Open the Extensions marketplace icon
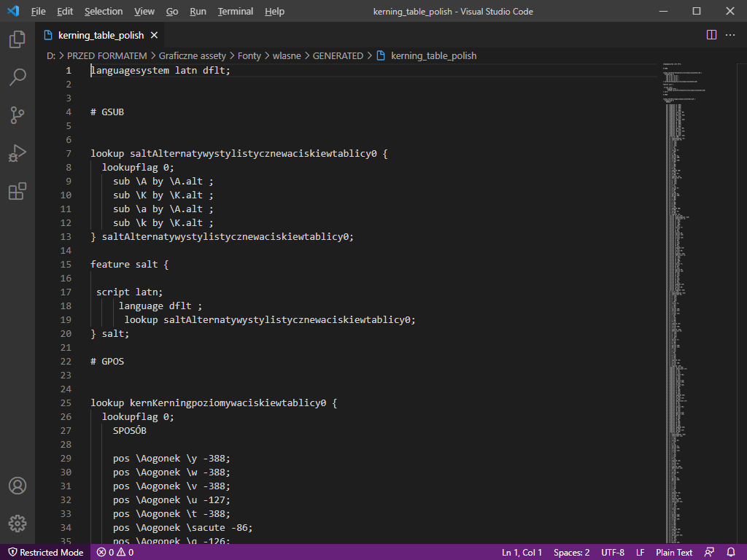This screenshot has height=560, width=747. tap(17, 191)
